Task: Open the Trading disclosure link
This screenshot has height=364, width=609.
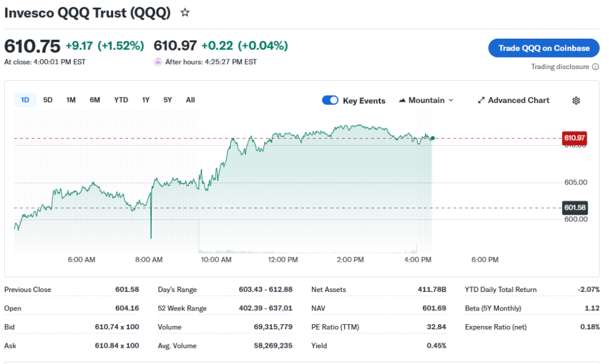Action: [x=560, y=67]
